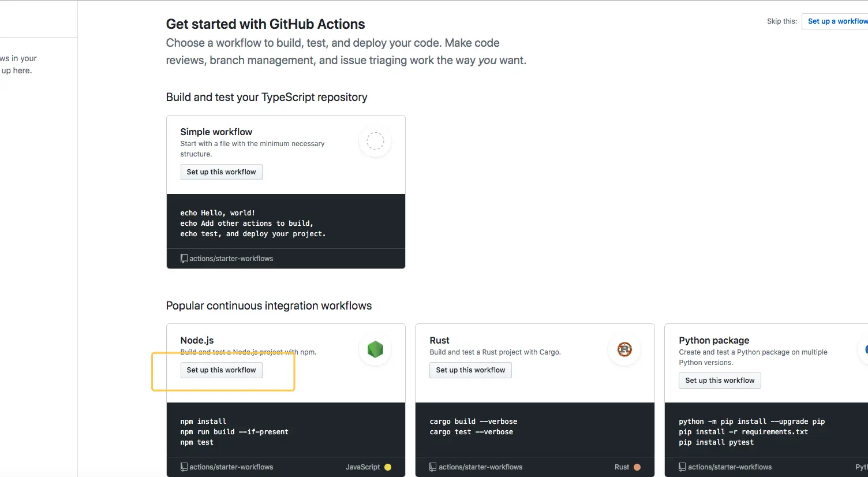Click the Popular continuous integration workflows heading
The width and height of the screenshot is (868, 477).
point(269,305)
